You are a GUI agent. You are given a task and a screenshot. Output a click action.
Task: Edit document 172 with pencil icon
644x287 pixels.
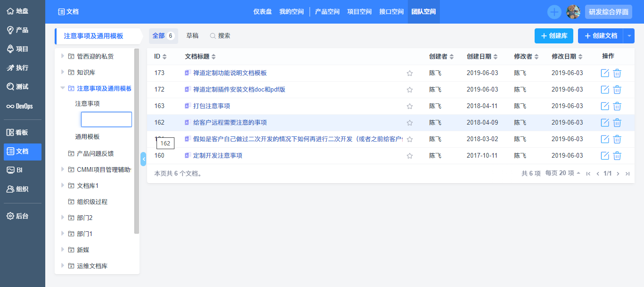tap(605, 90)
